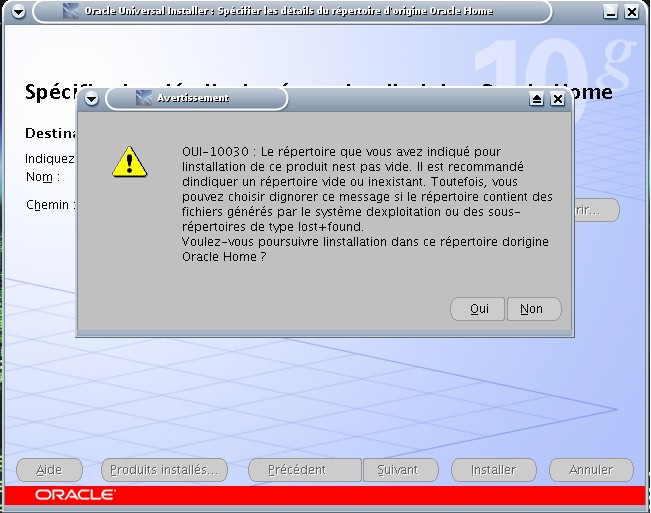Close the Oracle Universal Installer main window
The width and height of the screenshot is (651, 513).
click(x=632, y=12)
